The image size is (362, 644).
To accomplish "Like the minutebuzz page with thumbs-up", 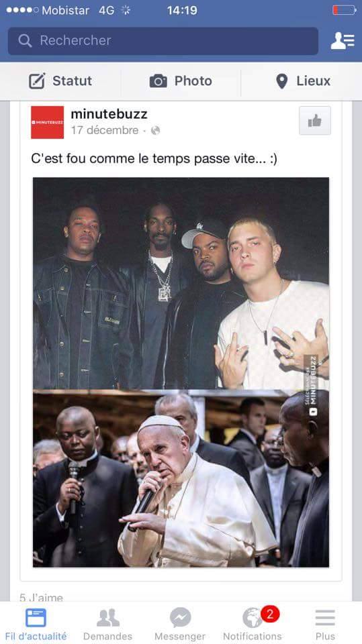I will click(315, 121).
